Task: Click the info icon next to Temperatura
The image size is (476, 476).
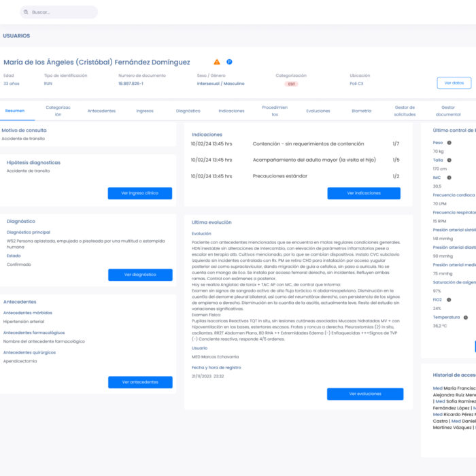Action: pyautogui.click(x=465, y=317)
